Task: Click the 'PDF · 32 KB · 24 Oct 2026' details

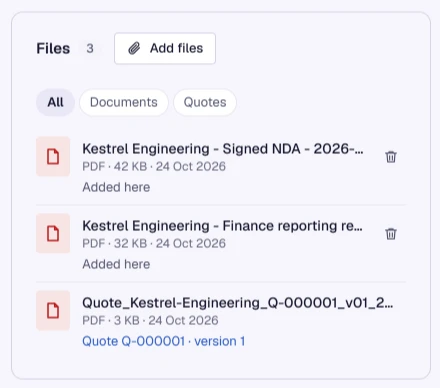Action: coord(154,243)
